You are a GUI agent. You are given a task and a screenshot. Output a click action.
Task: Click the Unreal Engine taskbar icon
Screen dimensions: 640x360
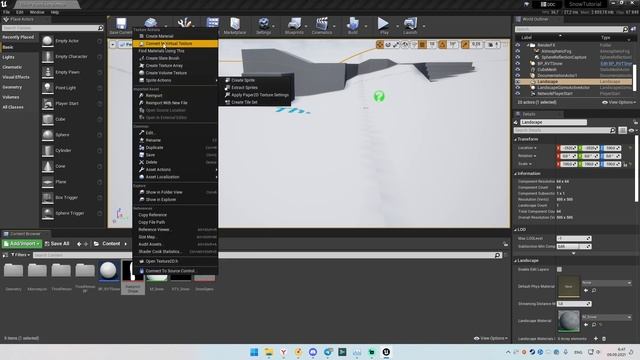pyautogui.click(x=386, y=352)
